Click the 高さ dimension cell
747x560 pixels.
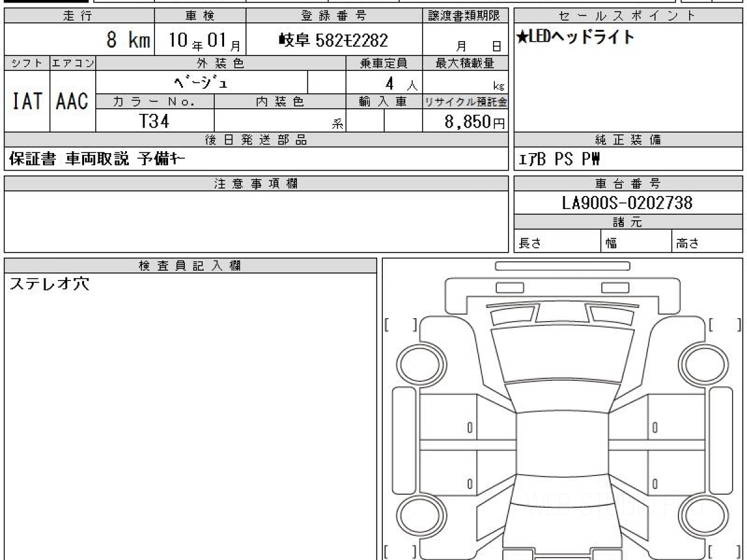pos(707,241)
